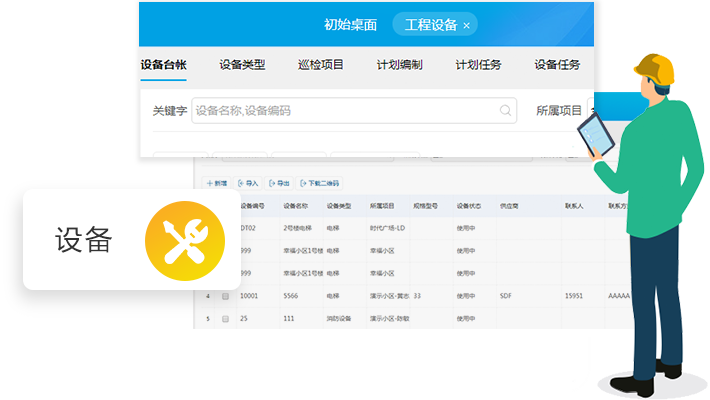
Task: Switch to 初始桌面 in the top bar
Action: (350, 25)
